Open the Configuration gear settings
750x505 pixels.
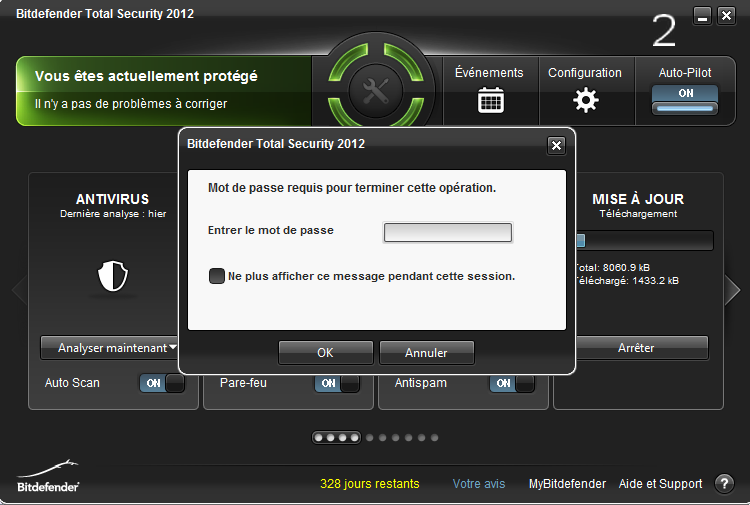coord(586,91)
